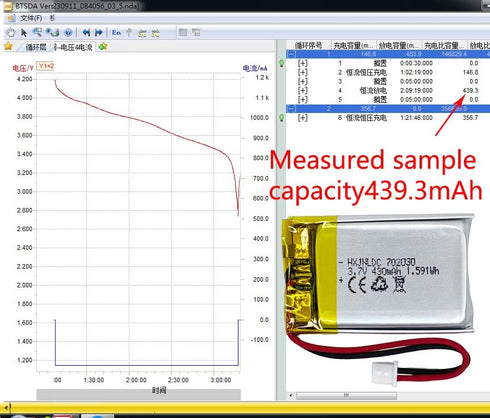
Task: Select duration 1:02:19:000 cell
Action: (x=416, y=72)
